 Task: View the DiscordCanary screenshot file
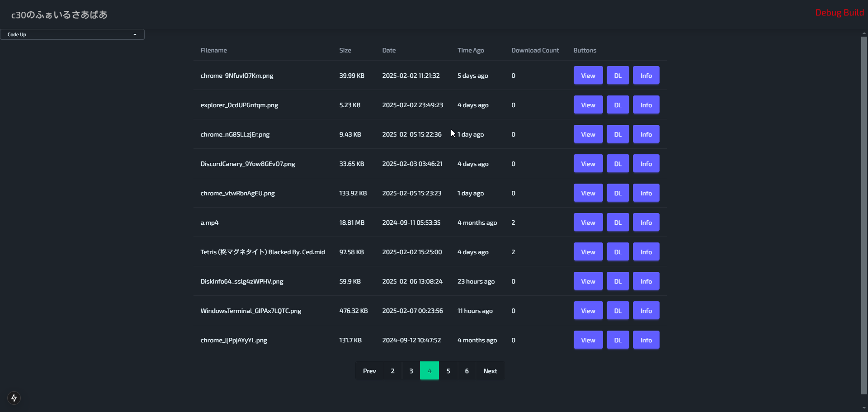pyautogui.click(x=588, y=164)
